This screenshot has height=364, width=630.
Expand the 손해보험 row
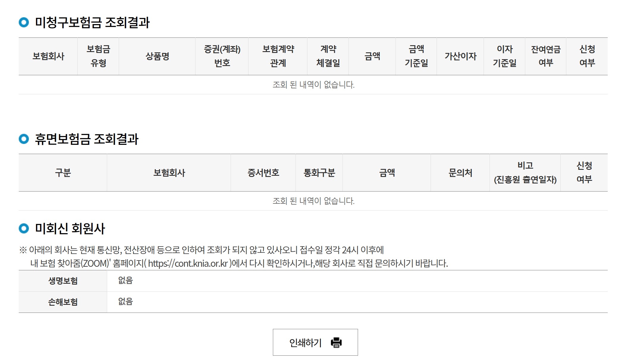point(62,302)
